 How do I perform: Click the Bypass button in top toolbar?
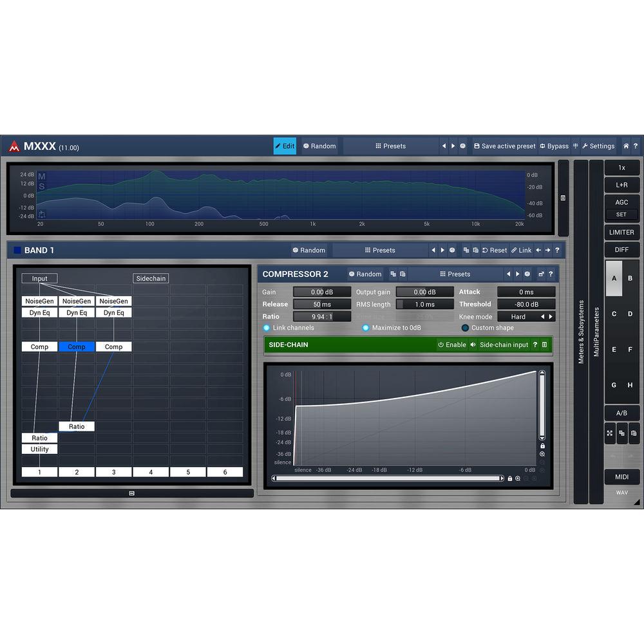(554, 146)
